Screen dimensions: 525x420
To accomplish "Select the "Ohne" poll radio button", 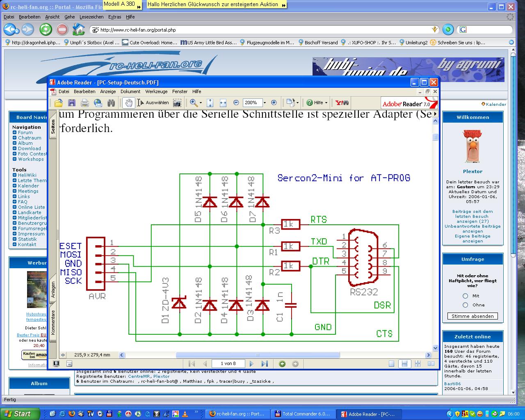I will (465, 305).
